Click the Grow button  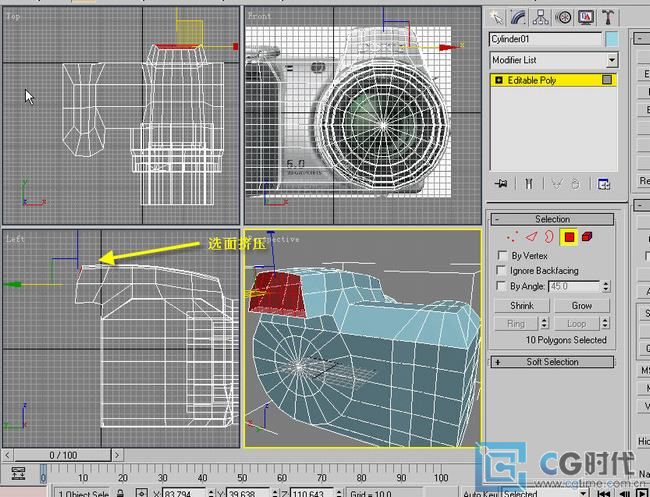582,305
